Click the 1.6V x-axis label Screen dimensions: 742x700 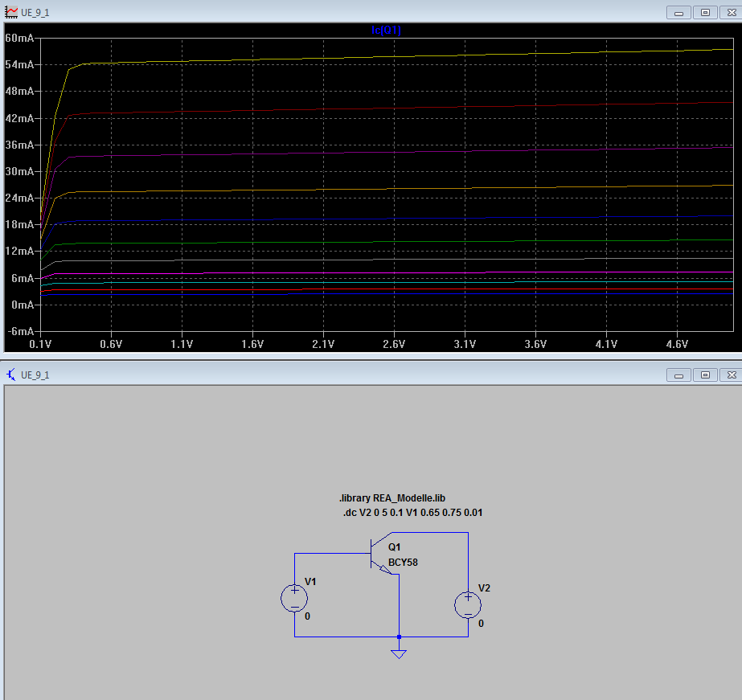coord(252,344)
